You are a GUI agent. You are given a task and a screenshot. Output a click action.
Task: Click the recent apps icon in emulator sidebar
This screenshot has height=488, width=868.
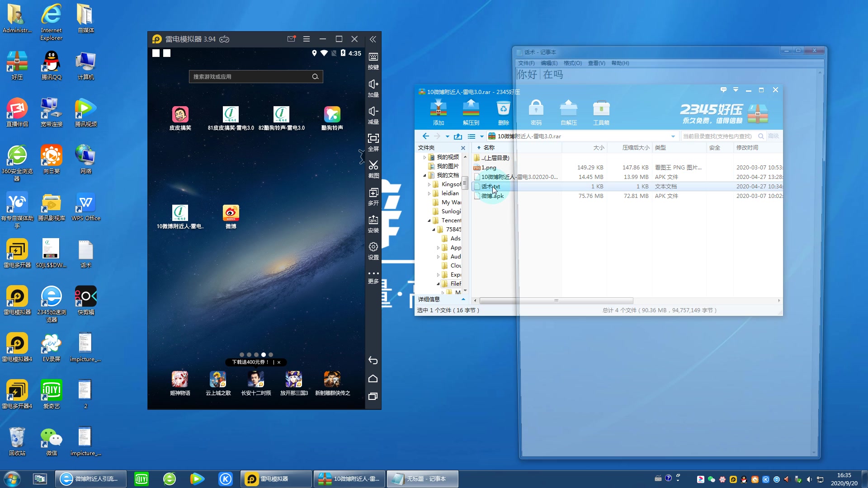tap(373, 396)
